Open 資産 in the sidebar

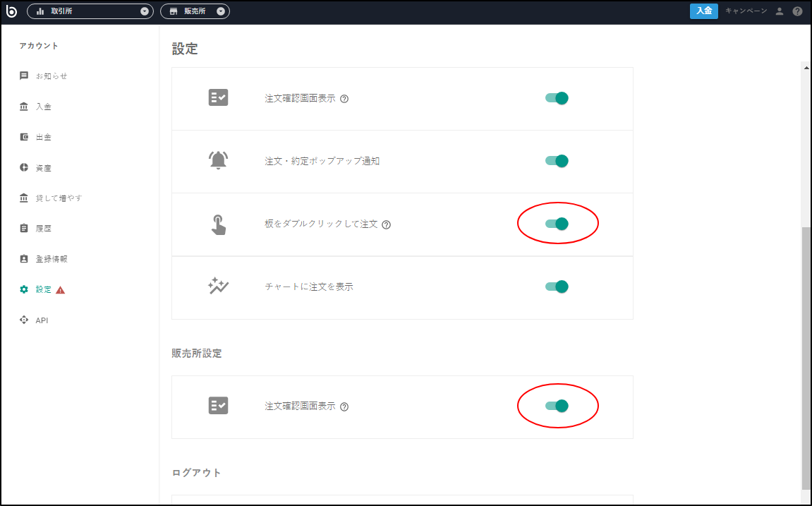44,168
